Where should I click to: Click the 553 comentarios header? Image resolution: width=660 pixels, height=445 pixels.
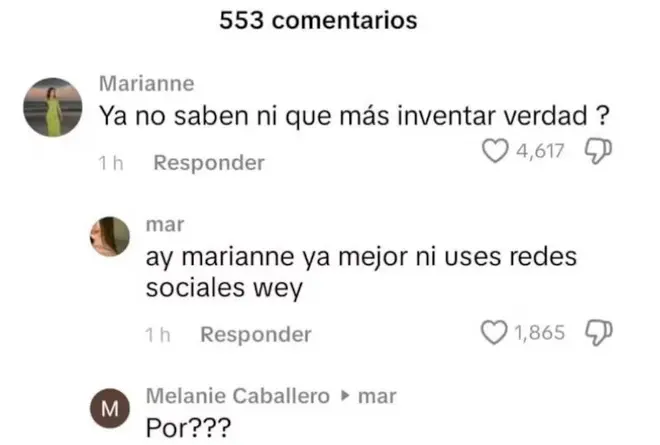tap(318, 20)
